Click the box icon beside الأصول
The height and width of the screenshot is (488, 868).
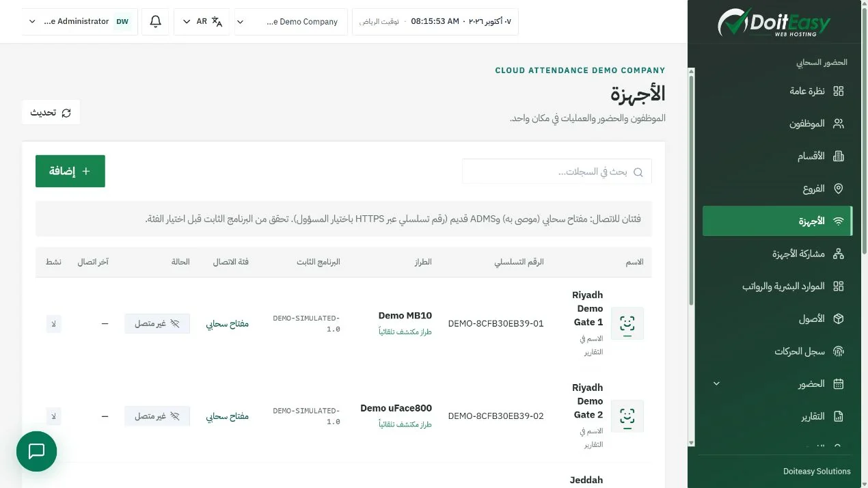pos(839,319)
